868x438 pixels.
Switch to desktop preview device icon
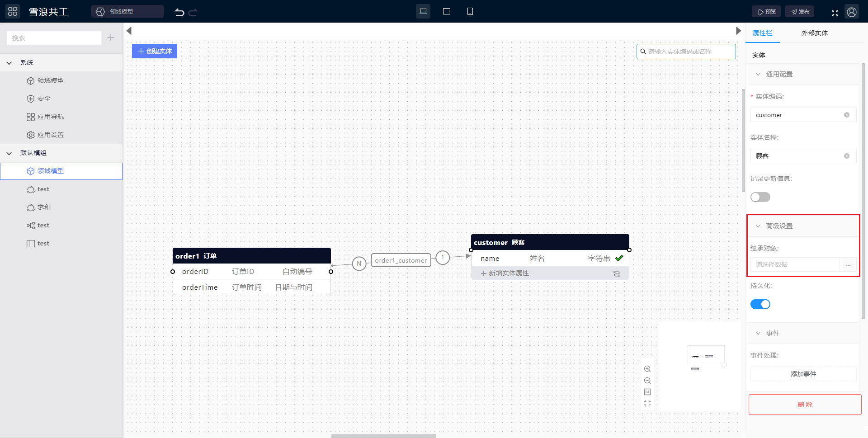click(x=423, y=11)
